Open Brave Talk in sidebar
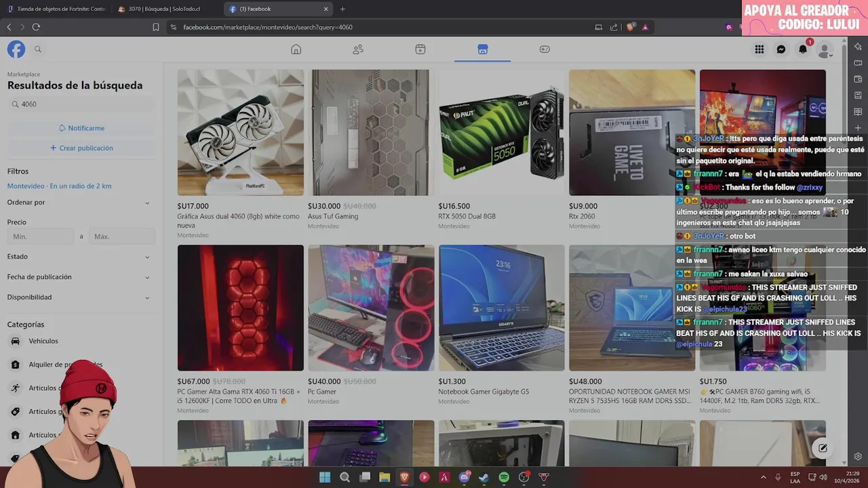Image resolution: width=868 pixels, height=488 pixels. (x=858, y=63)
